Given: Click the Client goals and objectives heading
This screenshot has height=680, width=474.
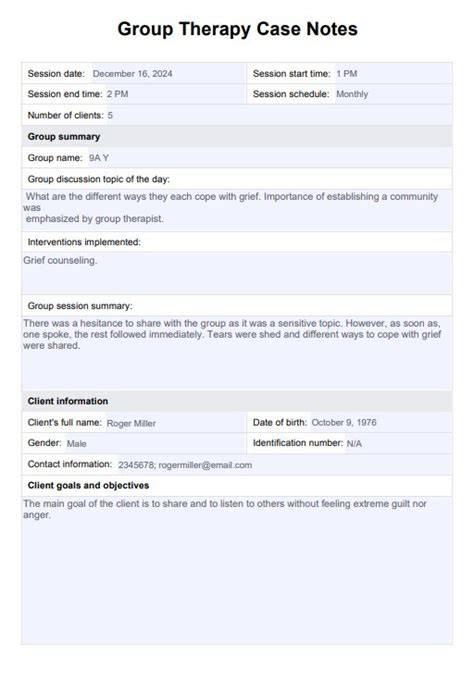Looking at the screenshot, I should (x=88, y=486).
